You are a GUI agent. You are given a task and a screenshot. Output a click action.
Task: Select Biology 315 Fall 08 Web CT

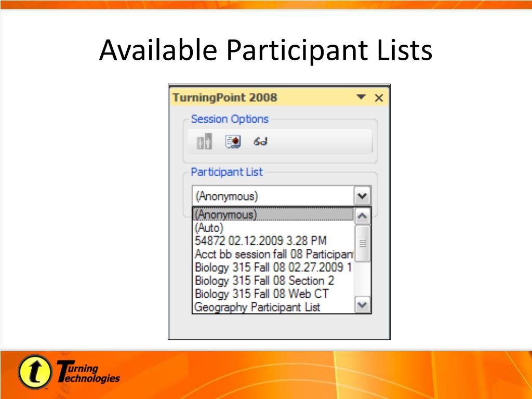pyautogui.click(x=273, y=294)
